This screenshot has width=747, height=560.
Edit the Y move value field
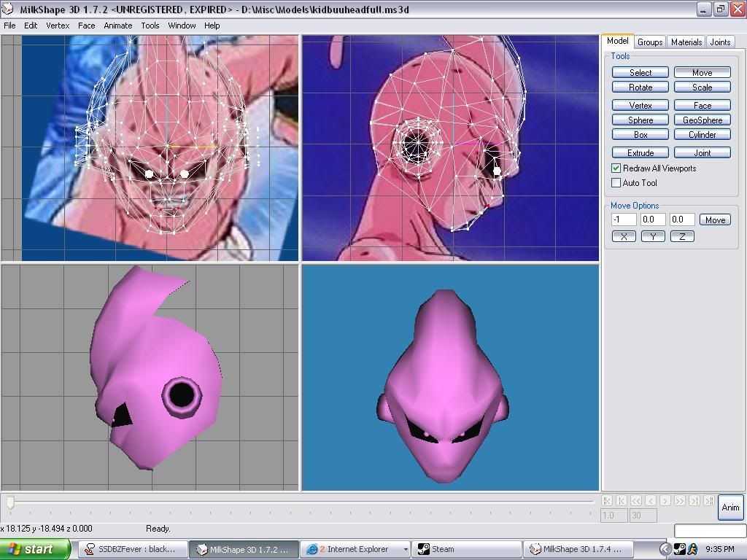[x=653, y=219]
